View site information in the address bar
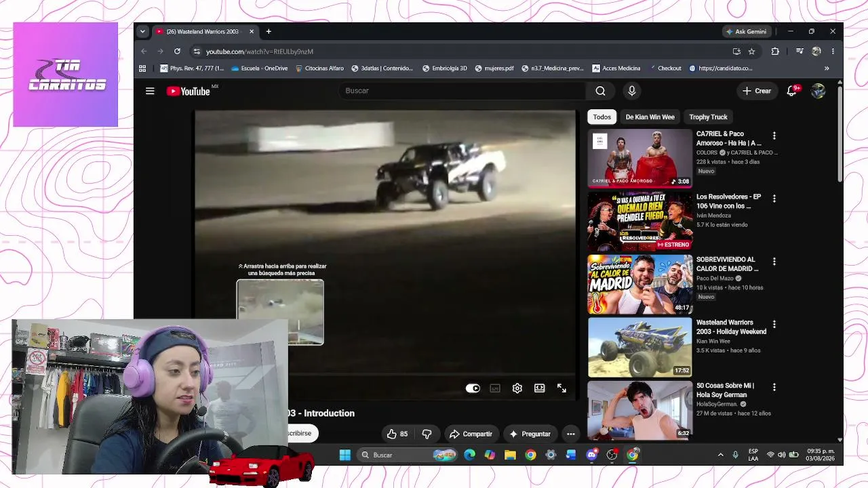This screenshot has width=868, height=488. tap(197, 52)
